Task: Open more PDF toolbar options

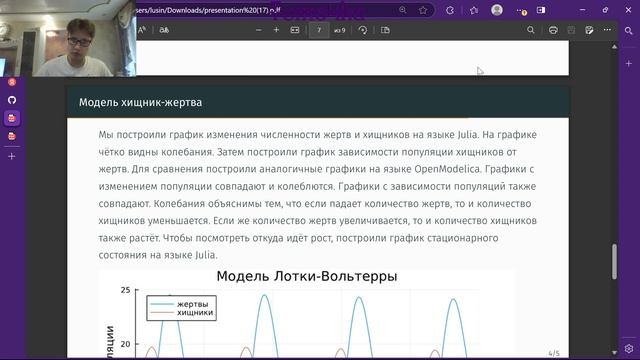Action: click(607, 30)
